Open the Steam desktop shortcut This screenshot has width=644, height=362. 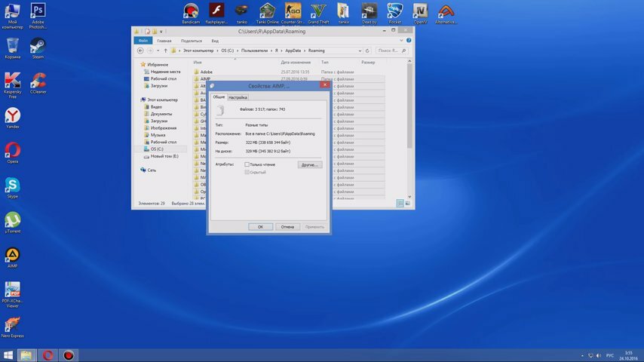[38, 48]
